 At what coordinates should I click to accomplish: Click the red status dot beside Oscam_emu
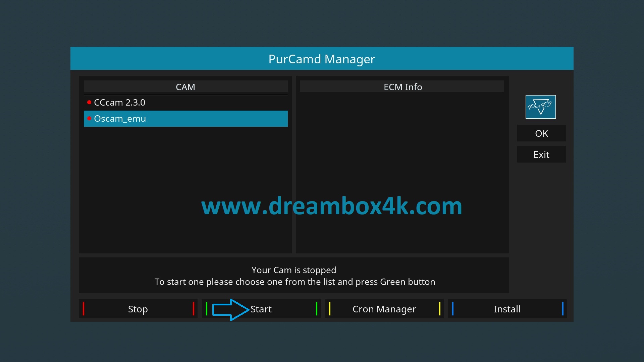point(89,118)
